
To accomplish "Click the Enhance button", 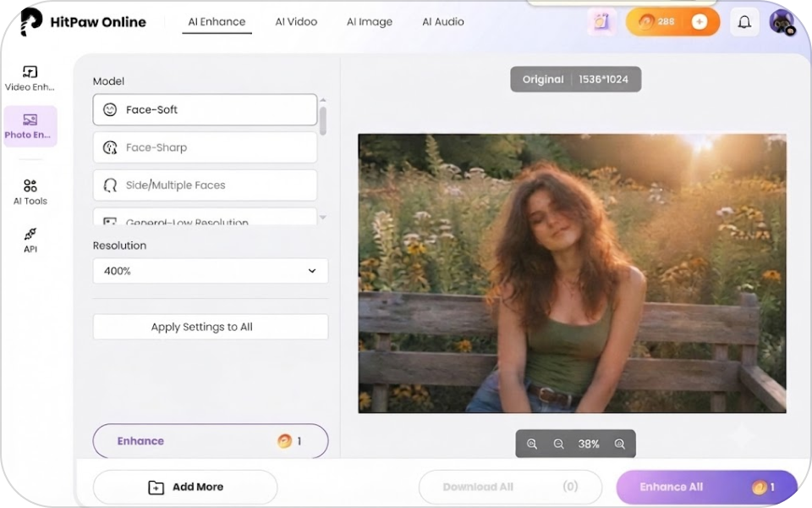I will click(211, 440).
